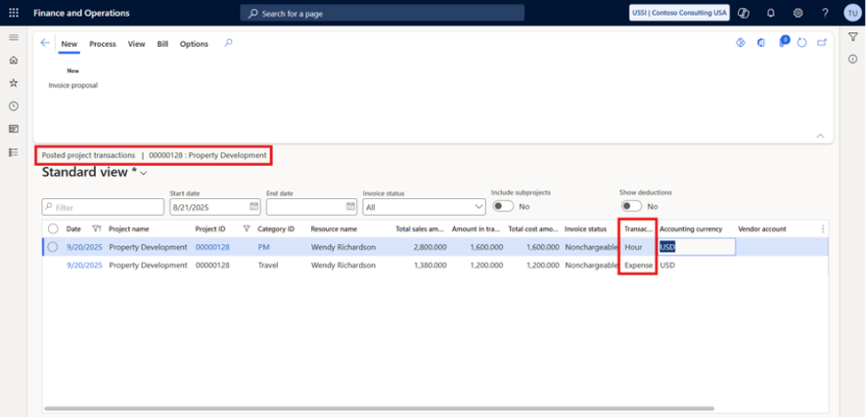Open 9/20/2025 date link in PM row
The image size is (868, 419).
tap(84, 247)
